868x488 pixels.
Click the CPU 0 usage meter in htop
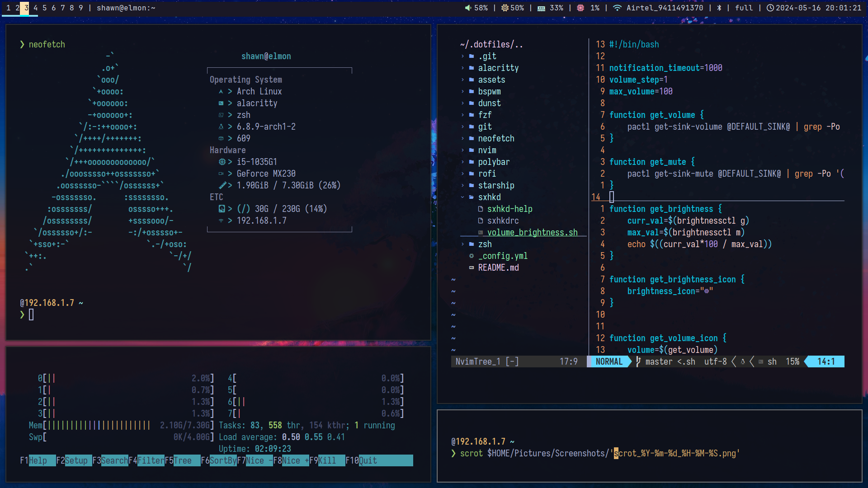click(126, 378)
